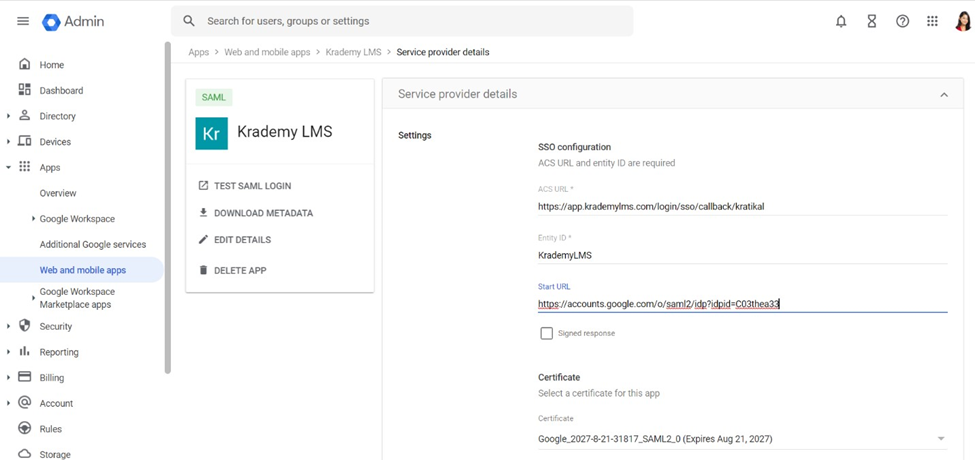975x460 pixels.
Task: Click DOWNLOAD METADATA button
Action: (256, 213)
